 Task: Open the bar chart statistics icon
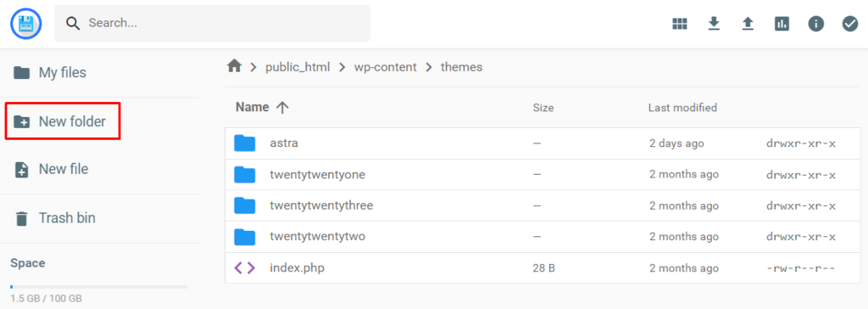[782, 24]
